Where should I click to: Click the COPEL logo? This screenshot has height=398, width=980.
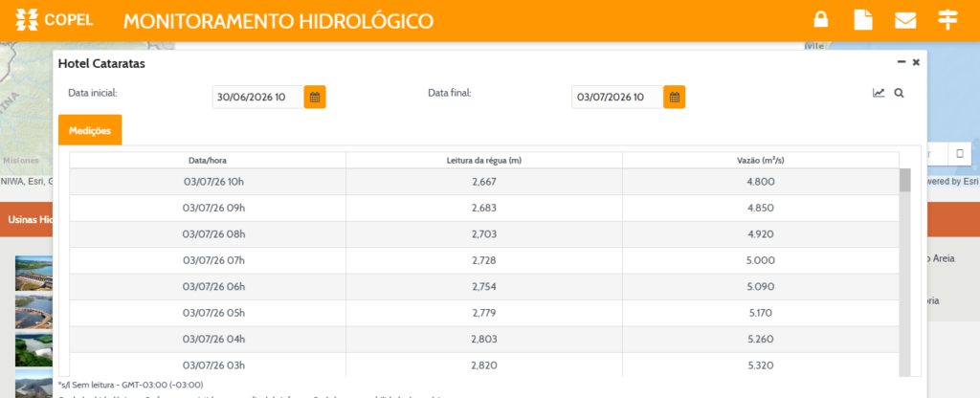tap(55, 20)
